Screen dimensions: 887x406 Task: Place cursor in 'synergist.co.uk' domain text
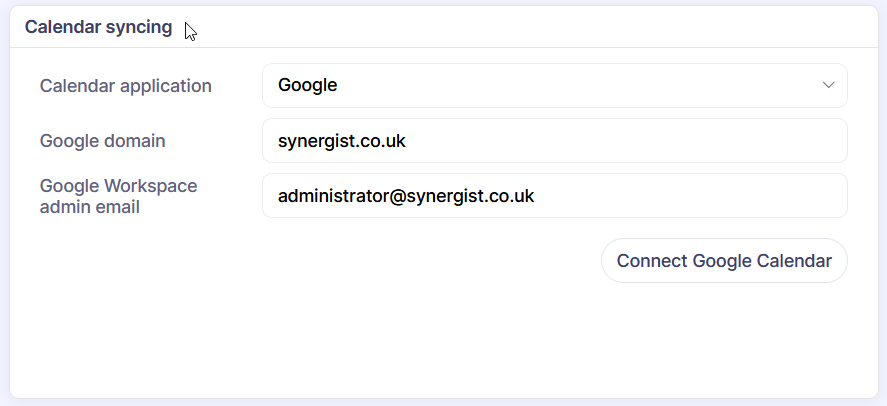click(x=341, y=141)
